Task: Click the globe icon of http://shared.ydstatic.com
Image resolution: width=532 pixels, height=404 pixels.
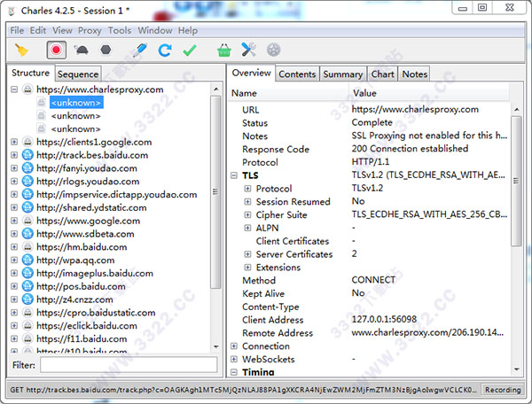Action: pos(27,207)
